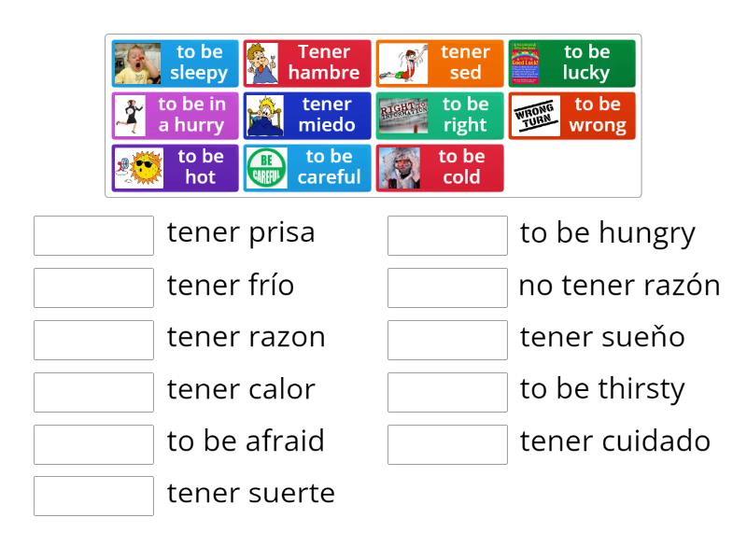747x560 pixels.
Task: Click the answer box beside 'tener prisa'
Action: coord(93,236)
